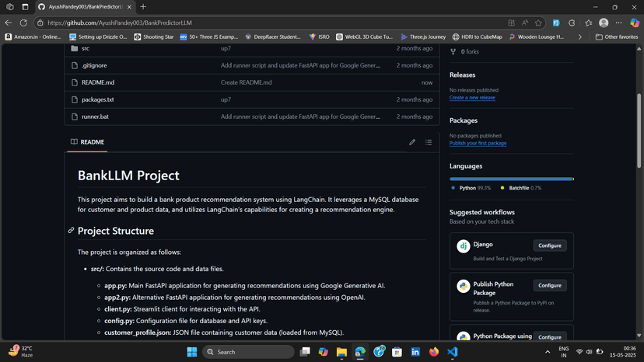Open LinkedIn app in taskbar
Viewport: 644px width, 362px height.
(415, 352)
